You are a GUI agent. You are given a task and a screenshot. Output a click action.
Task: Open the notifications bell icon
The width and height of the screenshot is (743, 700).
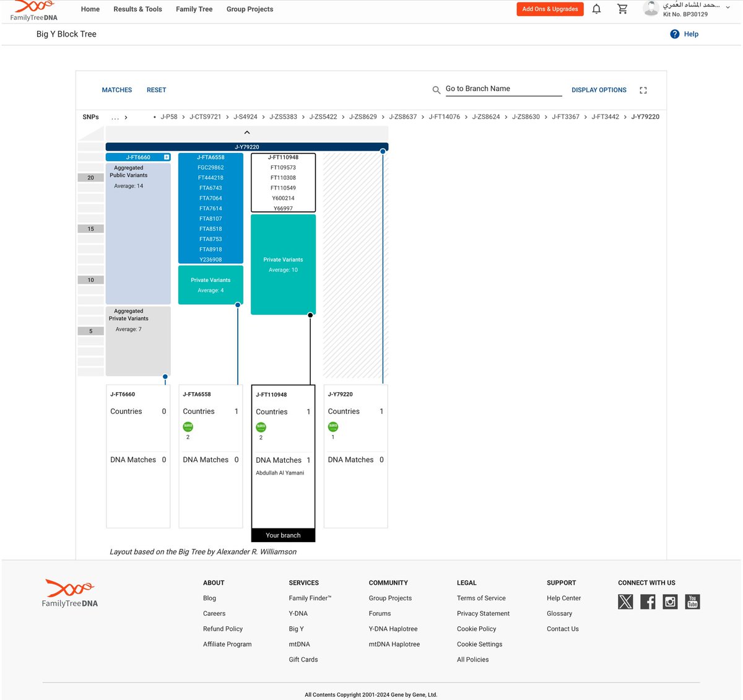[x=596, y=9]
